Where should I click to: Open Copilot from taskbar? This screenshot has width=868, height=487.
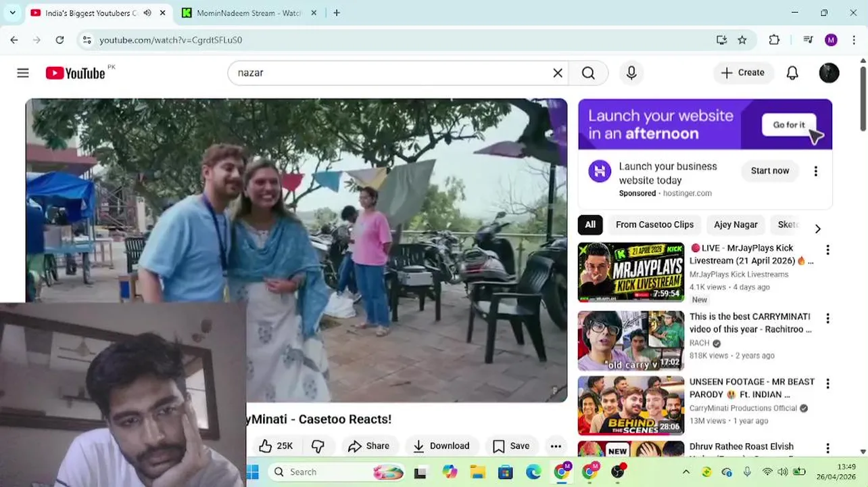(x=450, y=472)
